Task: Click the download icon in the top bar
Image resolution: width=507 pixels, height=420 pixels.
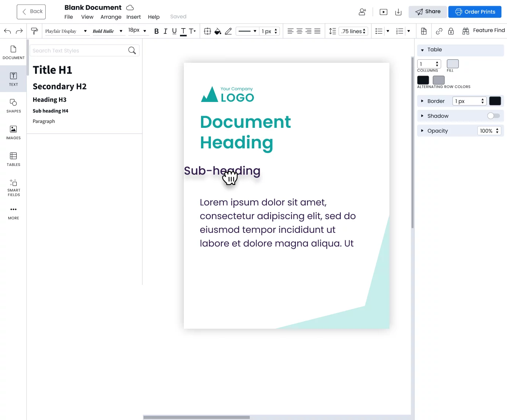Action: coord(398,12)
